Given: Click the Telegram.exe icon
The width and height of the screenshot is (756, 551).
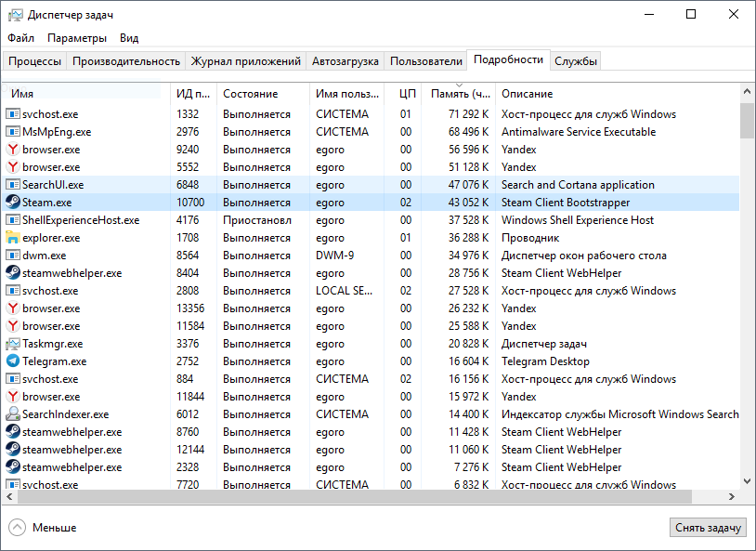Looking at the screenshot, I should (x=13, y=361).
